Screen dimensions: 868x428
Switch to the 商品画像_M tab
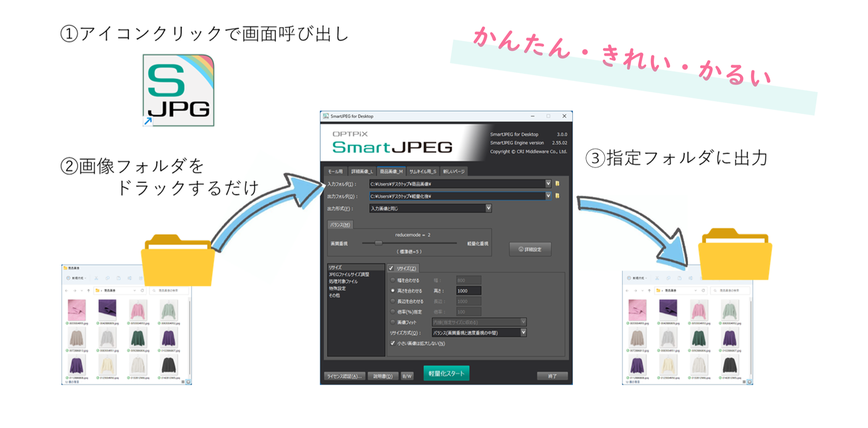click(391, 171)
